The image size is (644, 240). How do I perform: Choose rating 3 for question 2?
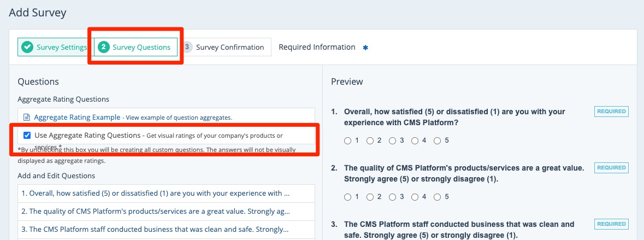pyautogui.click(x=393, y=197)
